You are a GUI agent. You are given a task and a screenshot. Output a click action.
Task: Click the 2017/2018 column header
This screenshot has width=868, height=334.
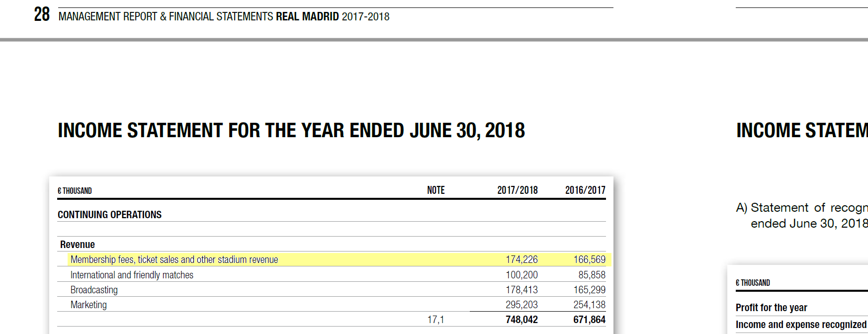pos(518,190)
